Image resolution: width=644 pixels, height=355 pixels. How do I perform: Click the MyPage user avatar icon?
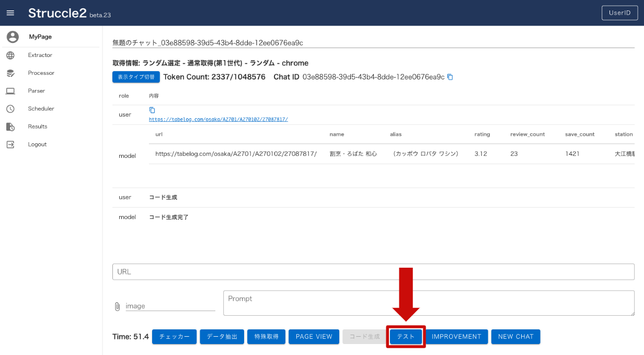pos(11,37)
